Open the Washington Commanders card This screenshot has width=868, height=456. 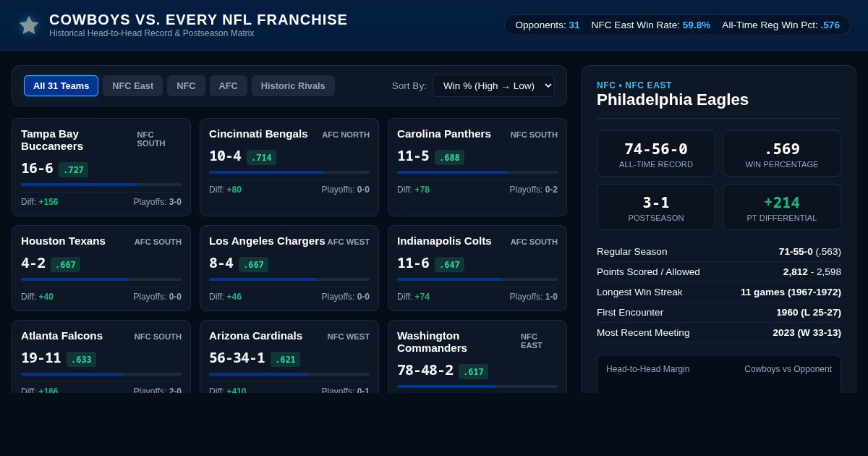477,357
